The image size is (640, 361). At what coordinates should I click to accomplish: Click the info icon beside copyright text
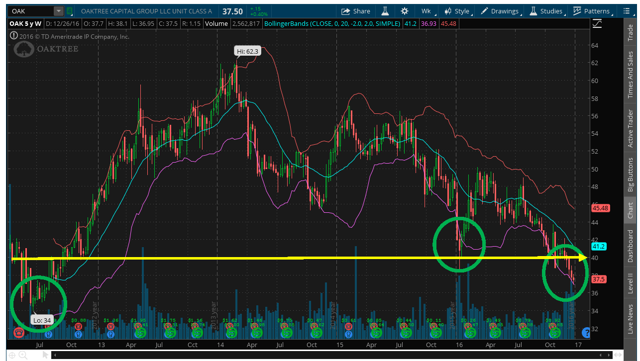(x=13, y=36)
